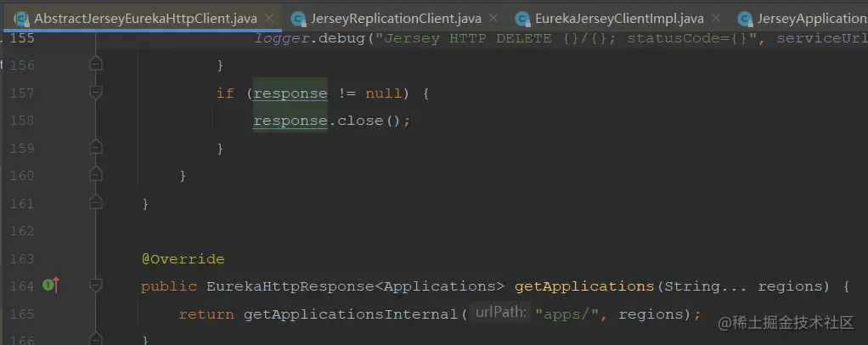Collapse the getApplications method at line 164

click(96, 286)
